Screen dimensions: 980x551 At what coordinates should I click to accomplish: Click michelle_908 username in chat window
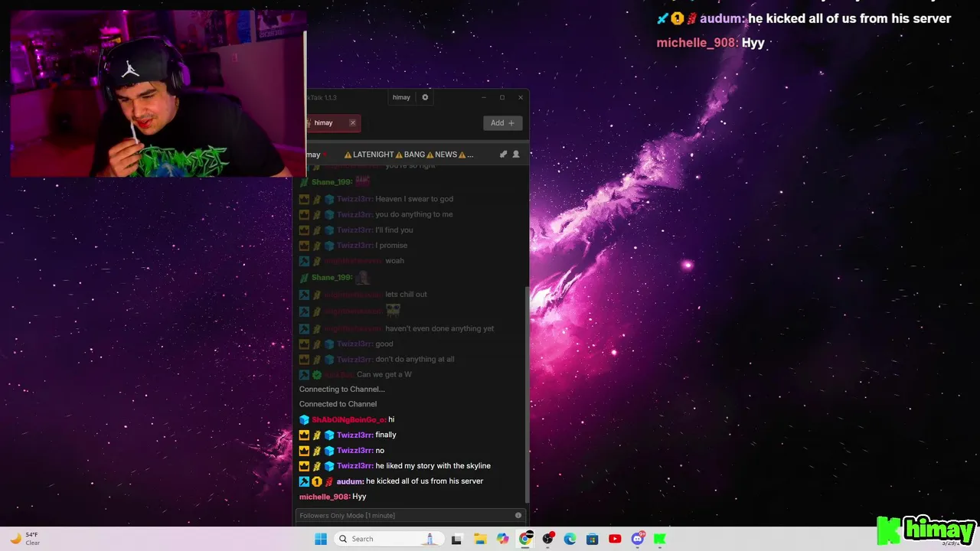[325, 497]
